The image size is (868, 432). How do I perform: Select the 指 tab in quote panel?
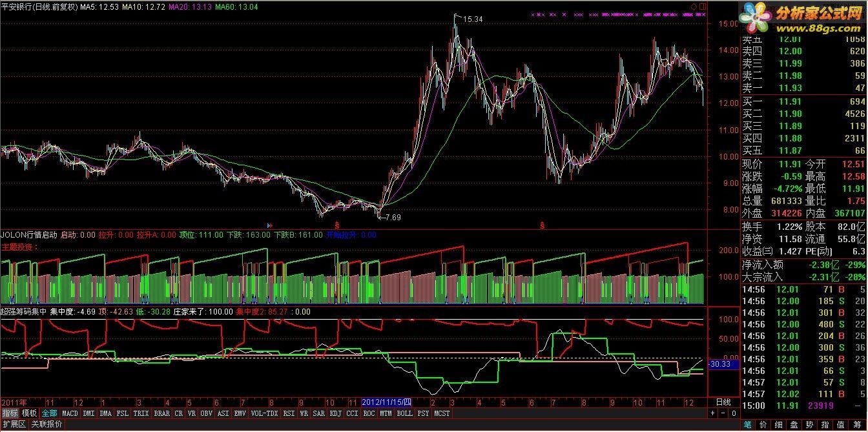[825, 425]
